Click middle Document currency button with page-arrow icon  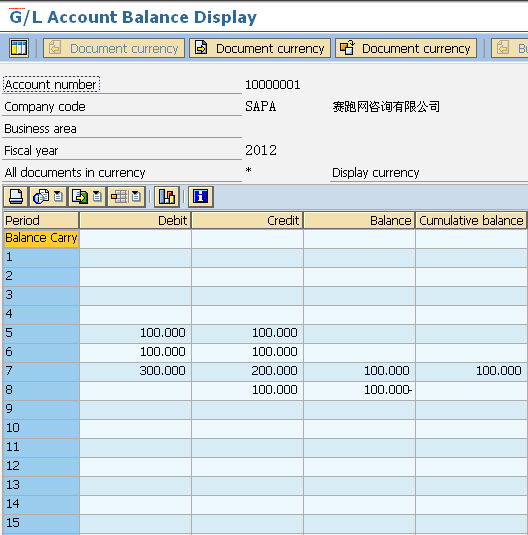pyautogui.click(x=260, y=48)
